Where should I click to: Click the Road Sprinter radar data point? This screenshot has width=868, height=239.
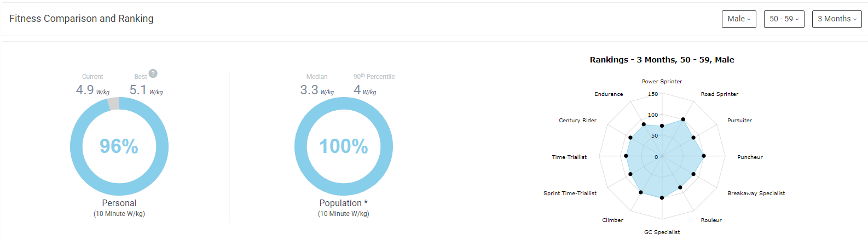click(x=683, y=119)
